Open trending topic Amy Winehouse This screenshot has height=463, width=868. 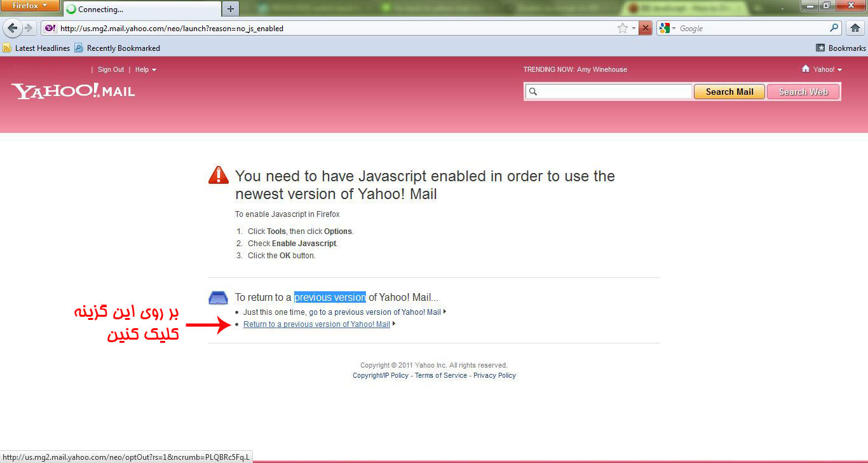[x=602, y=69]
